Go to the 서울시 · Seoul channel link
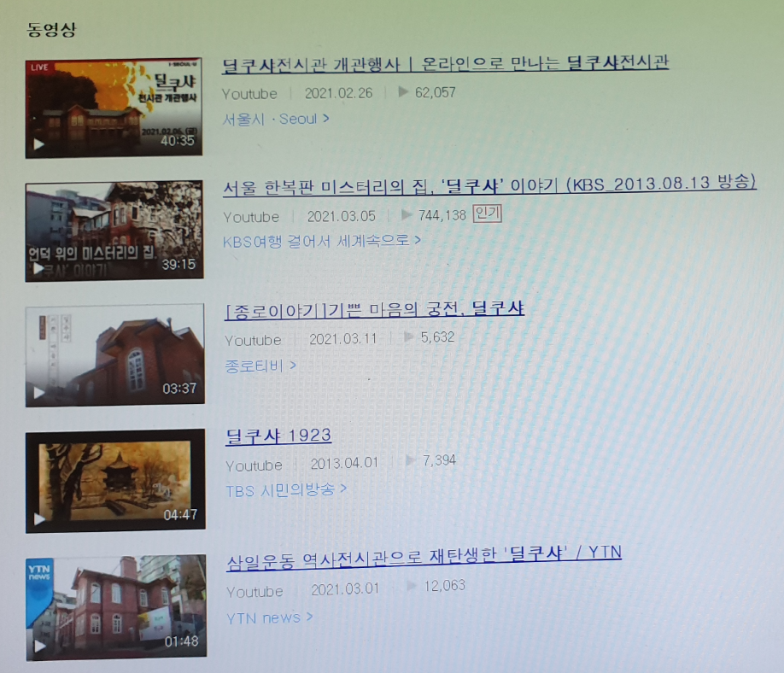The width and height of the screenshot is (784, 673). coord(276,119)
